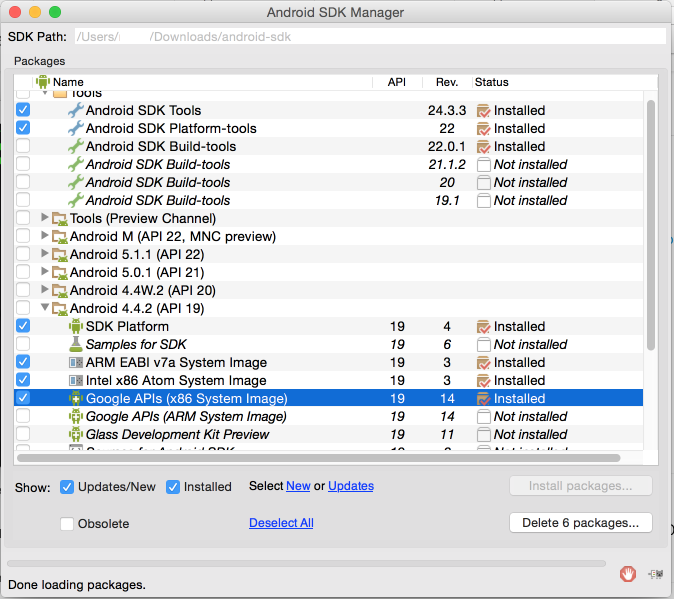The image size is (674, 599).
Task: Sort by the API column header
Action: (397, 82)
